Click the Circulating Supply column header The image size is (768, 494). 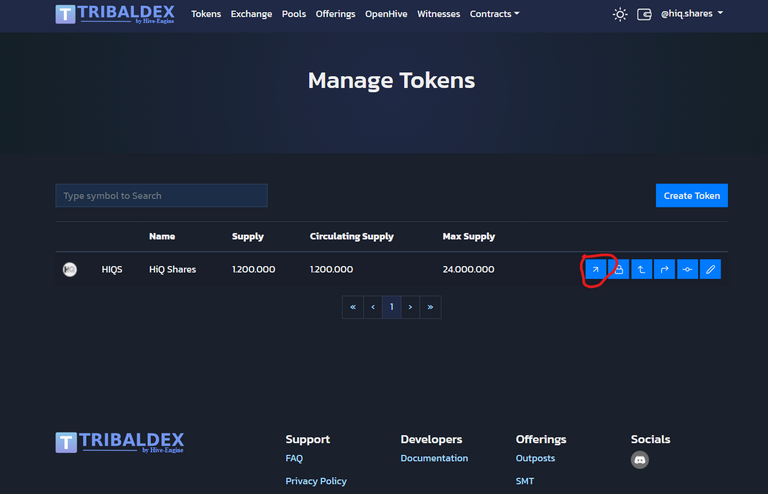click(x=352, y=236)
